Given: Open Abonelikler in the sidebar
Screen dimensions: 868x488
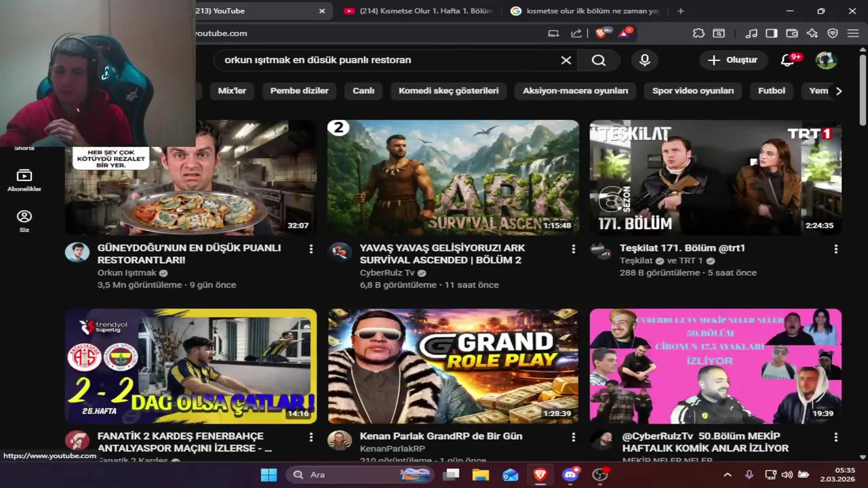Looking at the screenshot, I should coord(24,180).
